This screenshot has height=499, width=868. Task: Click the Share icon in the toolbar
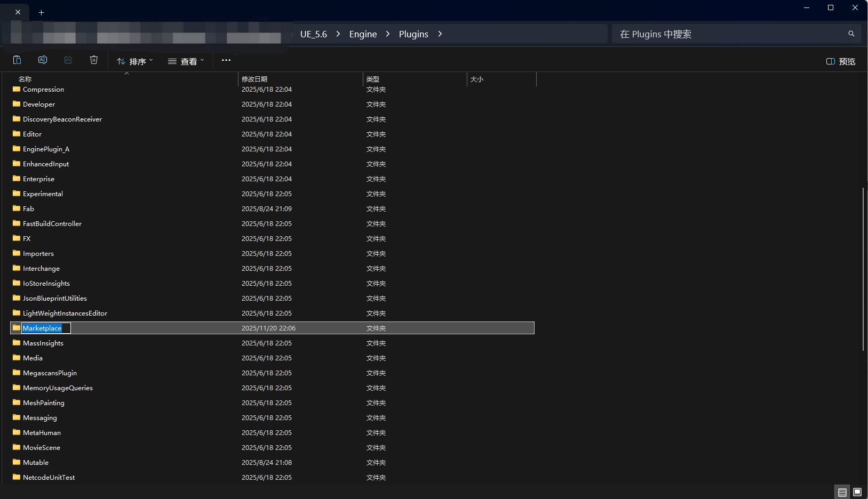click(x=68, y=60)
